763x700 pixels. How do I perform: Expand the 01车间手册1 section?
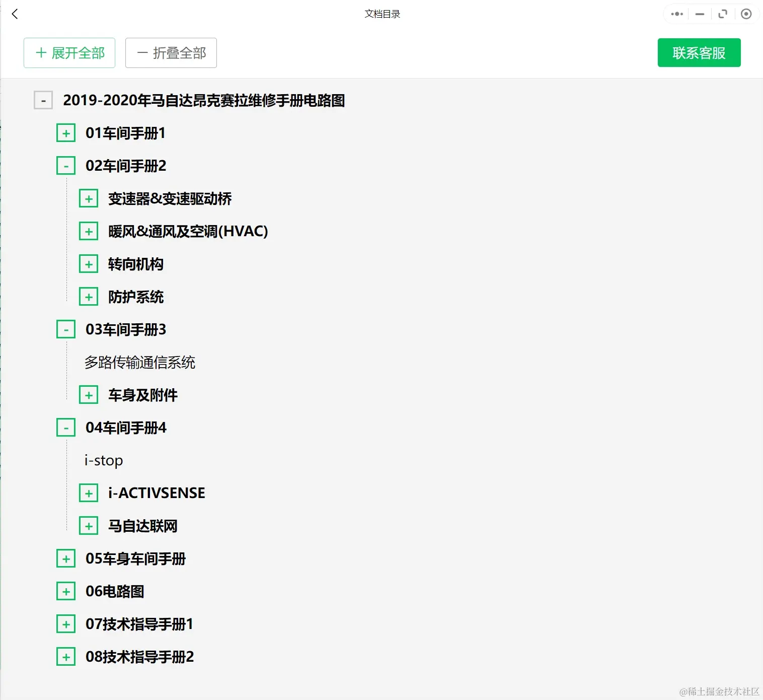(65, 133)
